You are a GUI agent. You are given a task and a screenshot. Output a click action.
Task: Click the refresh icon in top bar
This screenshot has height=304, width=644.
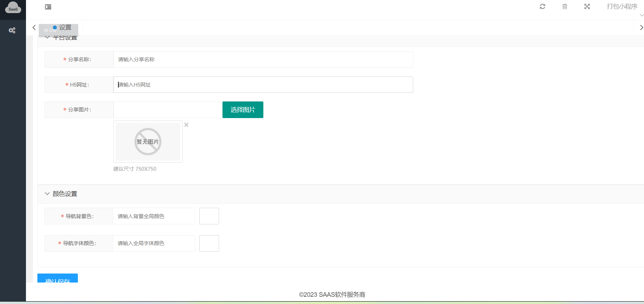[x=542, y=7]
